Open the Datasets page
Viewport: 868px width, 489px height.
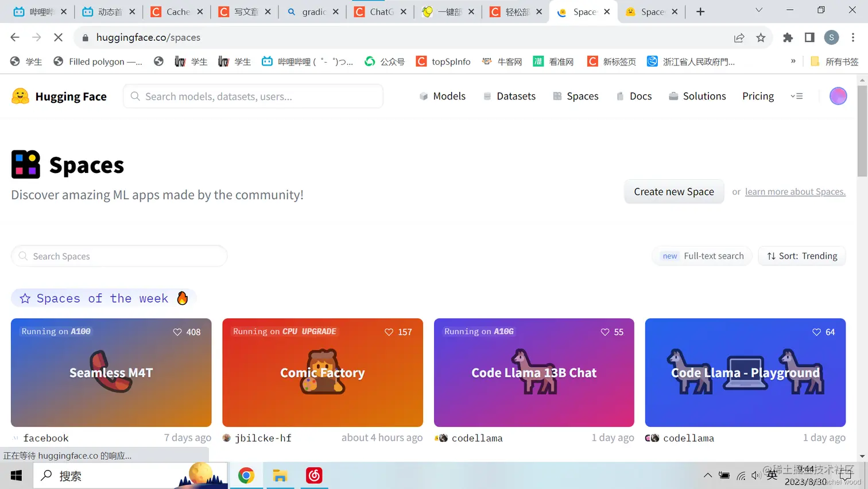coord(509,96)
